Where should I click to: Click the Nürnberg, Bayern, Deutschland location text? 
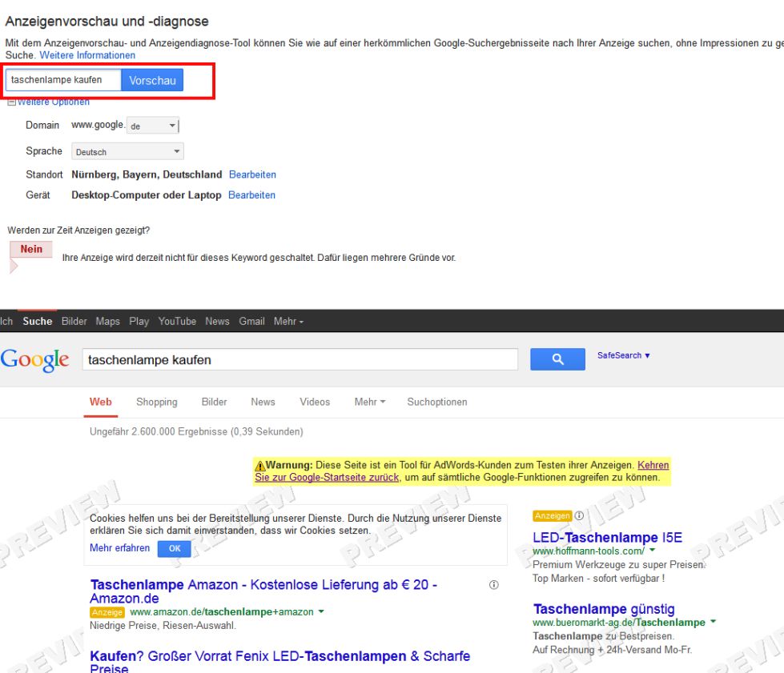coord(147,174)
